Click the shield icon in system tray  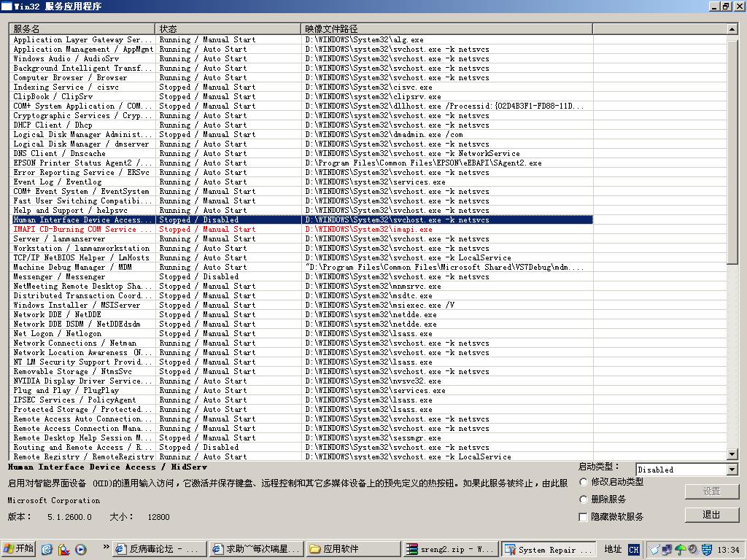[x=706, y=549]
